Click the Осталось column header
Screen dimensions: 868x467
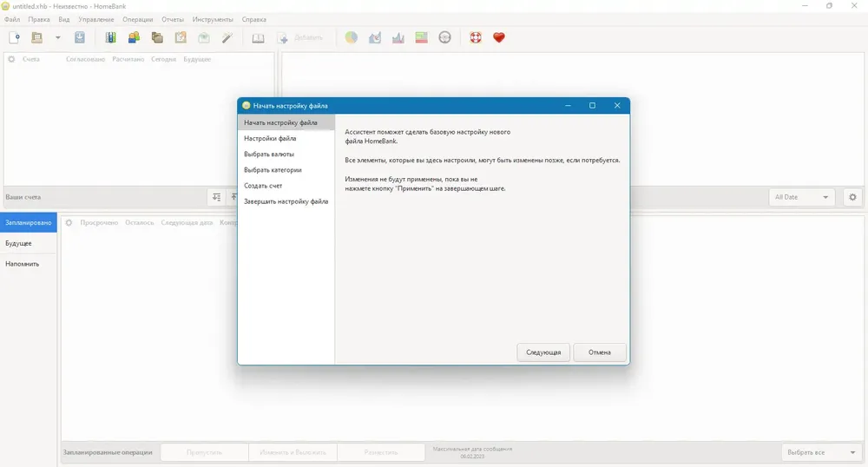[x=140, y=222]
